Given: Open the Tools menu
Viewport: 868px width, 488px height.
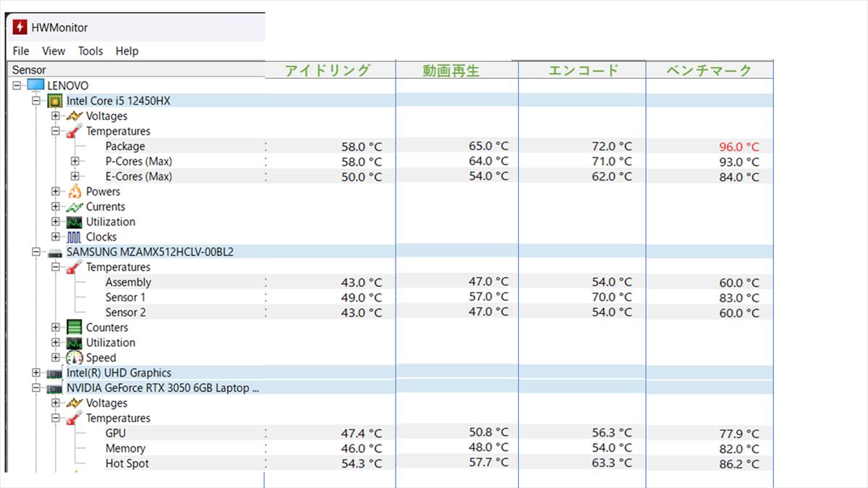Looking at the screenshot, I should click(90, 51).
